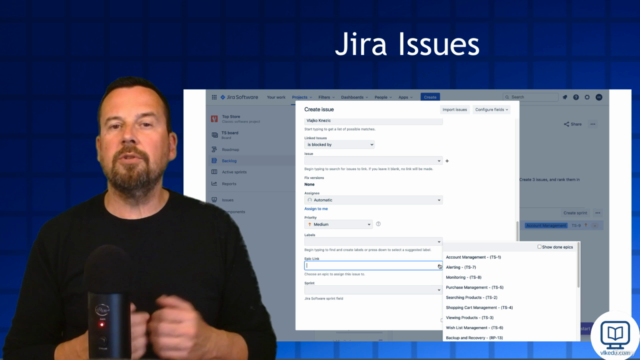640x360 pixels.
Task: Click the Share icon on backlog page
Action: [566, 124]
